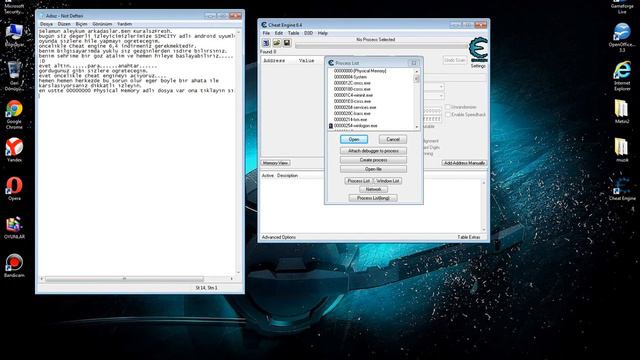Screen dimensions: 640x360
Task: Click the floppy disk save icon in Cheat Engine
Action: [x=287, y=43]
